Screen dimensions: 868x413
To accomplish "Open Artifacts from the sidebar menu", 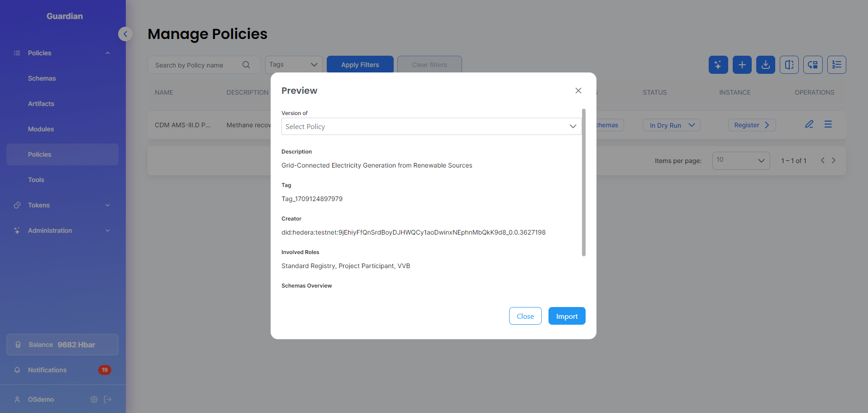I will pos(41,104).
